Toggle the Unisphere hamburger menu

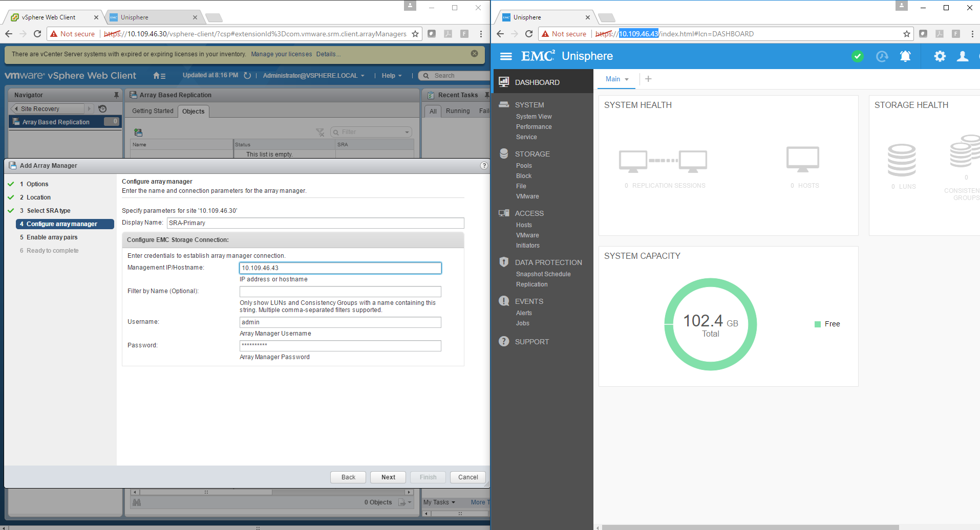(x=506, y=56)
